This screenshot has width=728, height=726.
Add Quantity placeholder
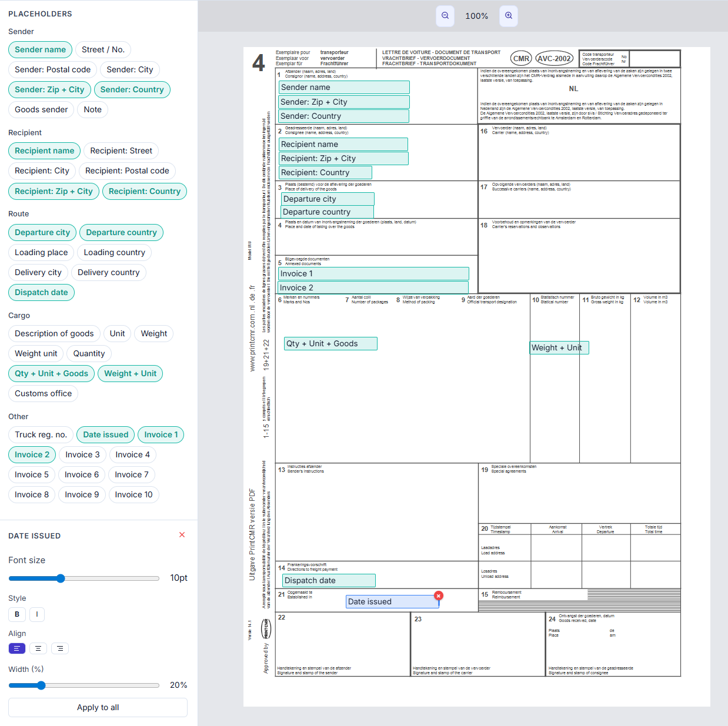89,353
